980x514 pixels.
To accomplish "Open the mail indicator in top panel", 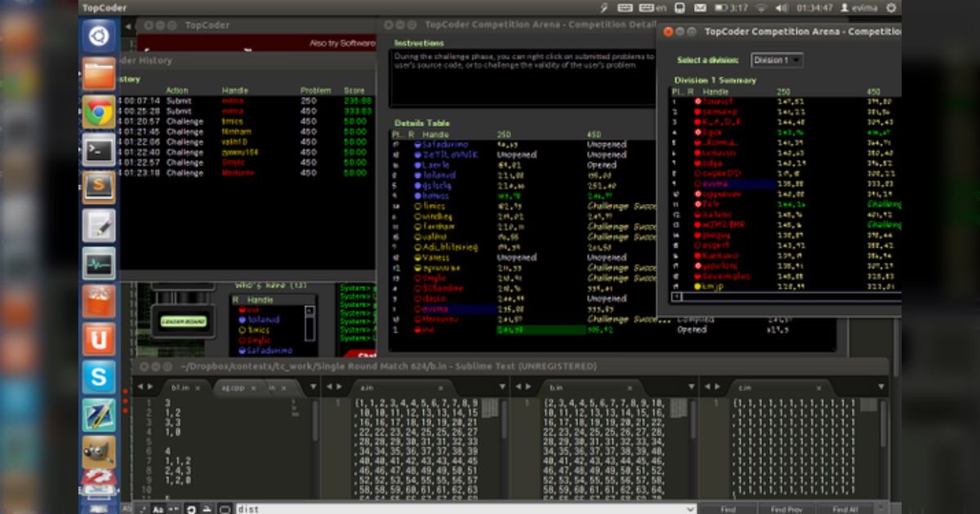I will point(701,8).
